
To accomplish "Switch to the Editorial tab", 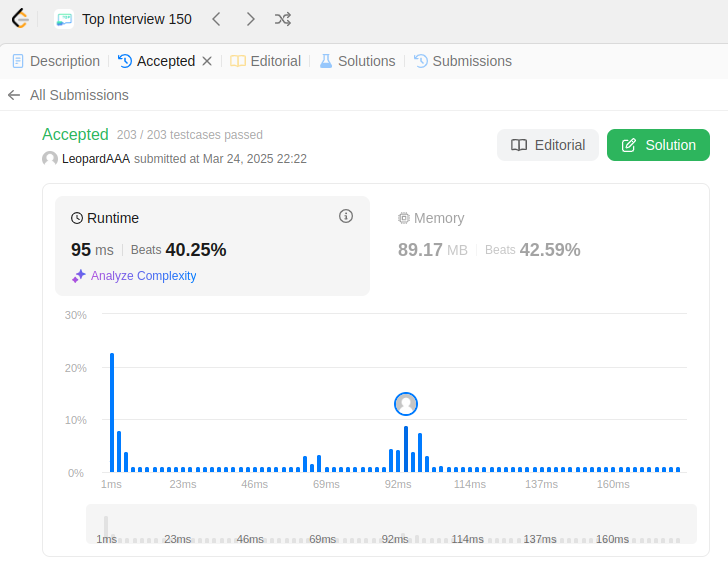I will [x=266, y=61].
